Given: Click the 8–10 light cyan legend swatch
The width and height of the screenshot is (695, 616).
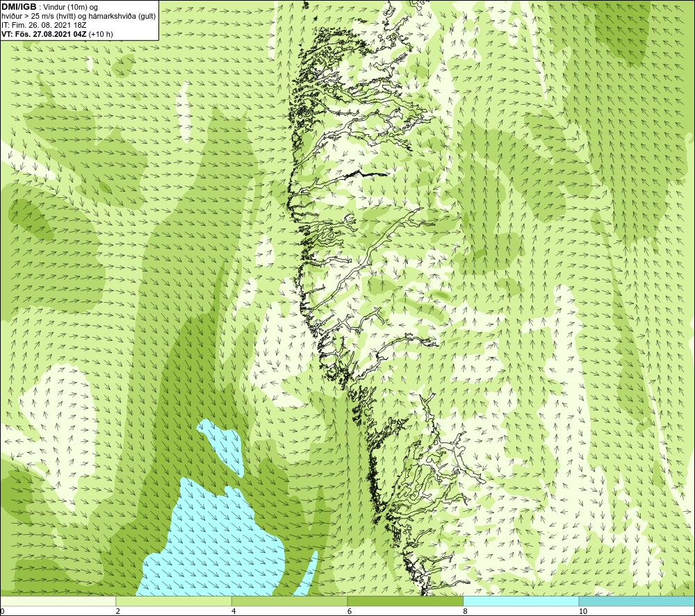Looking at the screenshot, I should point(521,601).
